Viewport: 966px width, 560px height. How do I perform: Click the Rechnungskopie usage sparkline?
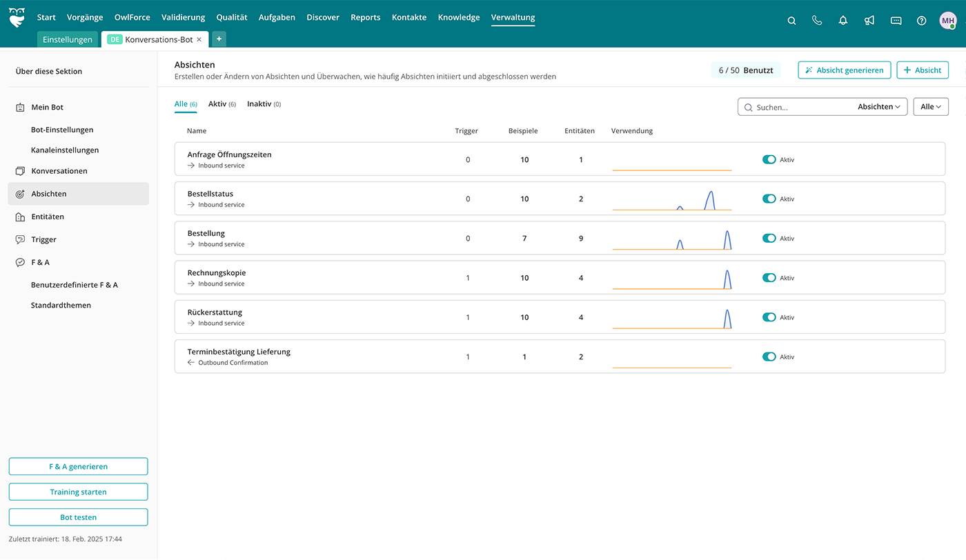tap(672, 279)
